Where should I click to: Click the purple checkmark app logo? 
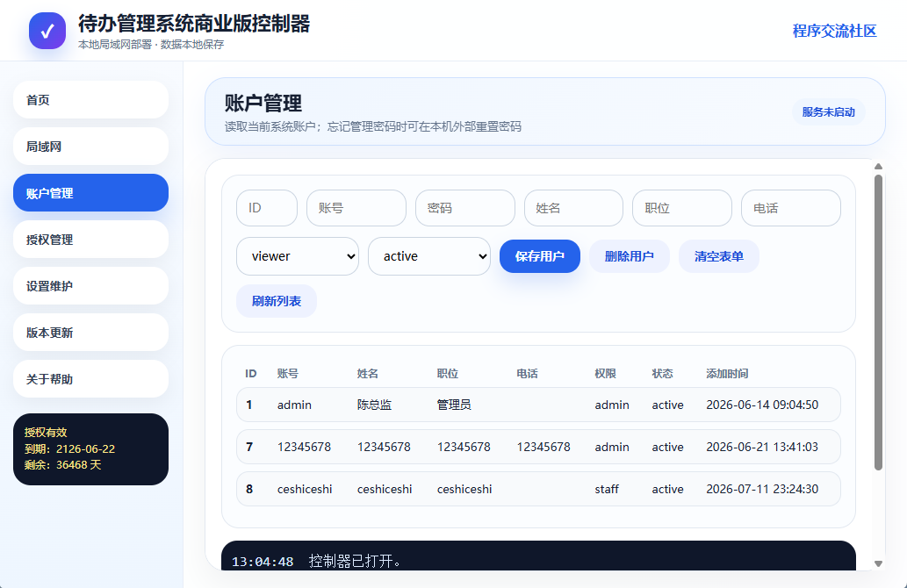47,31
